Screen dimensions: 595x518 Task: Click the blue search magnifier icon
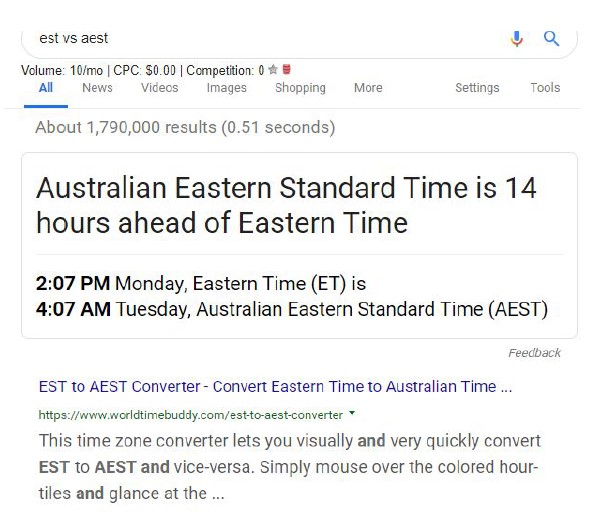coord(551,38)
